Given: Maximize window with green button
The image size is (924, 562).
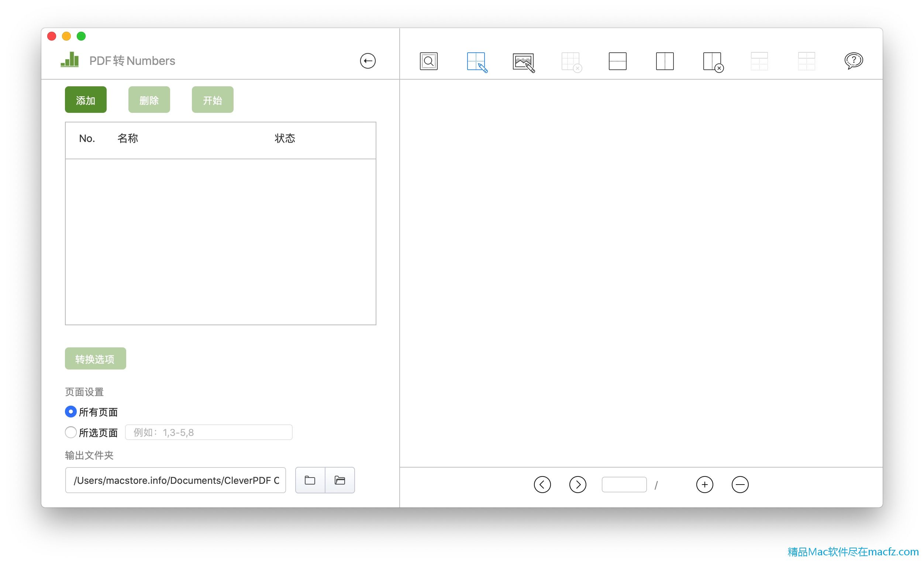Looking at the screenshot, I should [x=81, y=36].
